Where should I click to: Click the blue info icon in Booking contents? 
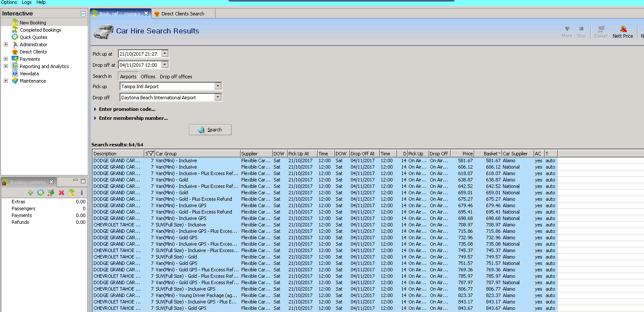click(x=81, y=193)
